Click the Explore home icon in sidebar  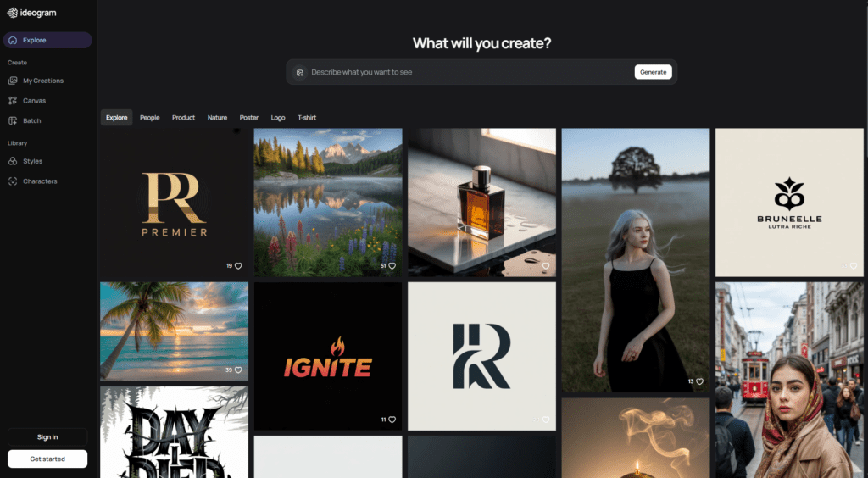coord(13,41)
